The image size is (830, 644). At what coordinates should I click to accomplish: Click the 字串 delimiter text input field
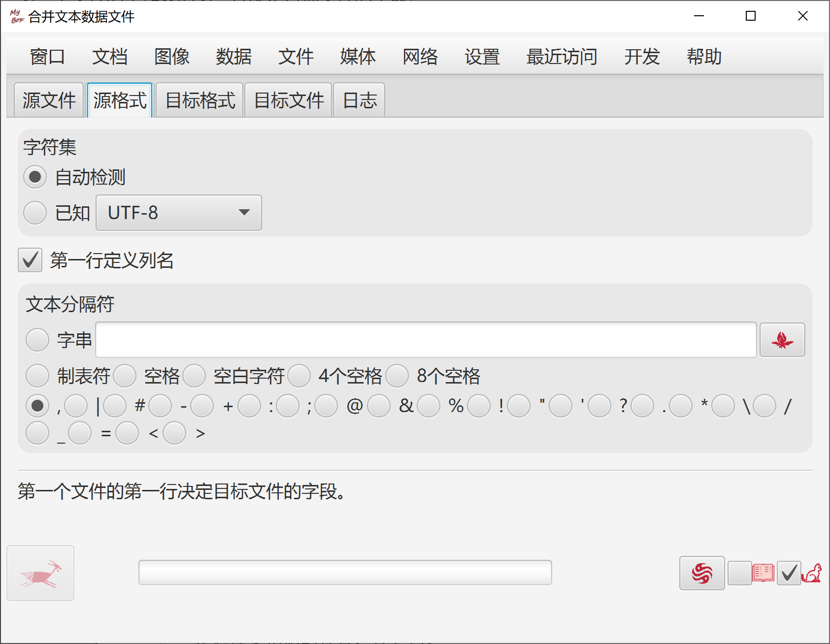tap(426, 340)
